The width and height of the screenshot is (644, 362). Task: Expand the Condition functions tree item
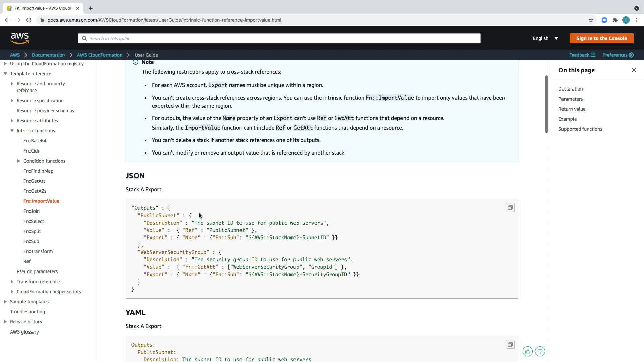tap(19, 161)
